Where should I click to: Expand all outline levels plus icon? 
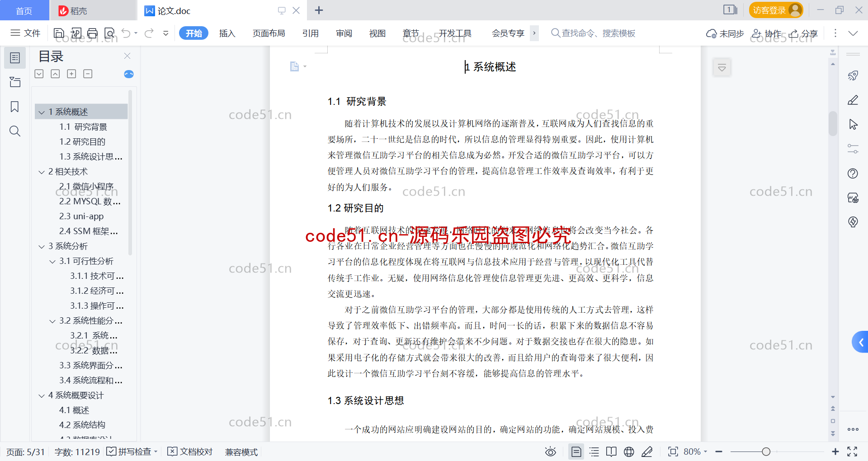(71, 74)
